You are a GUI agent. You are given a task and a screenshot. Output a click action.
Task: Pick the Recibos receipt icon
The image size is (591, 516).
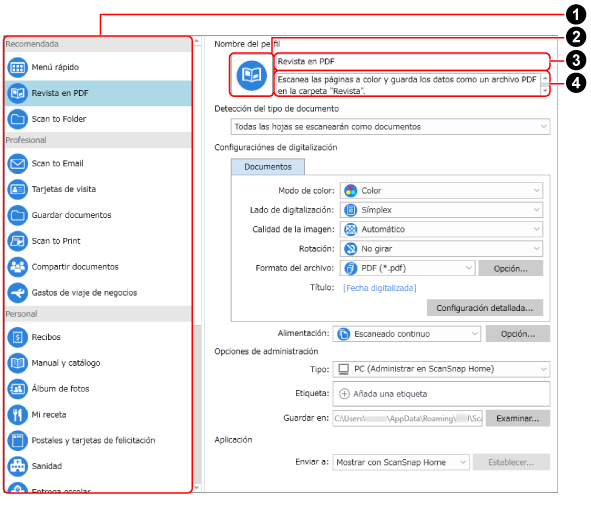coord(17,337)
